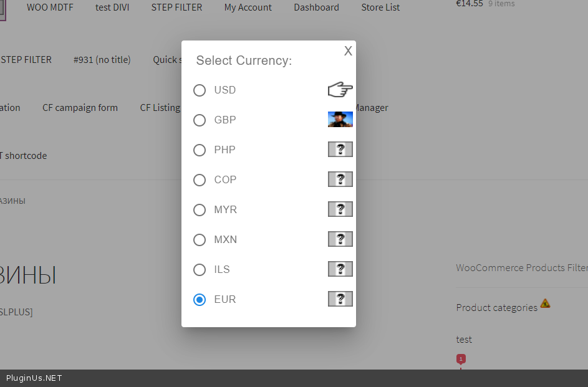Click the question mark flag beside MYR
Viewport: 588px width, 387px height.
[340, 209]
